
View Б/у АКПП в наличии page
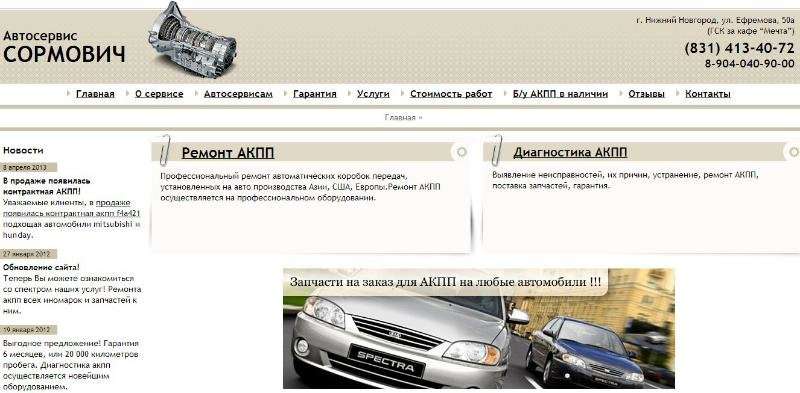tap(560, 94)
